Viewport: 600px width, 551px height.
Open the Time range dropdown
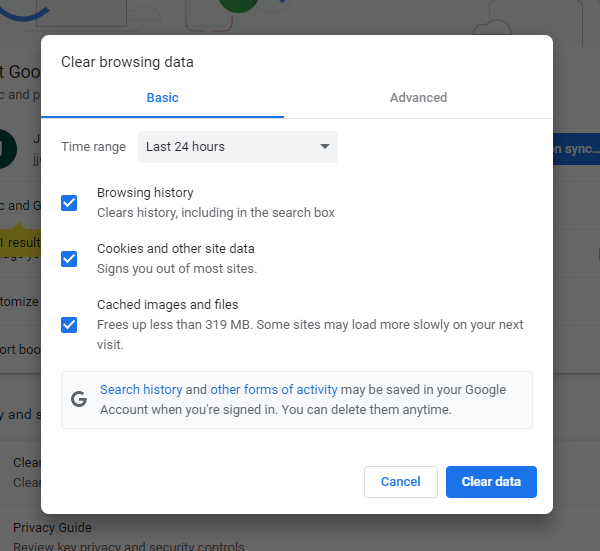pyautogui.click(x=238, y=147)
